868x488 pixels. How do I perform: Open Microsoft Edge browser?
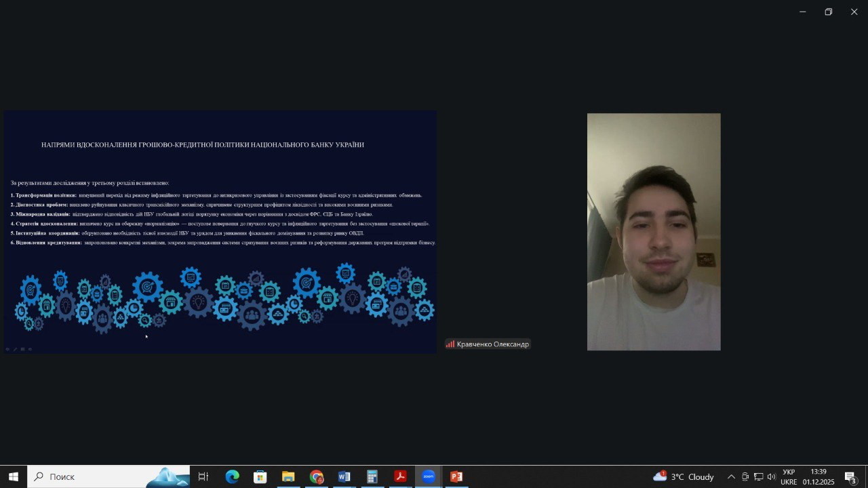point(232,476)
